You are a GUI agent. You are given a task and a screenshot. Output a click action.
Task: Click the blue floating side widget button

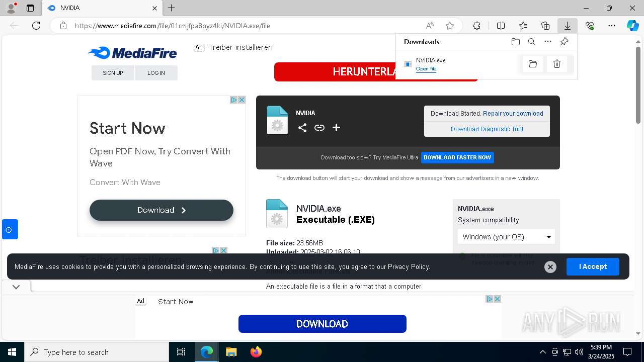10,229
